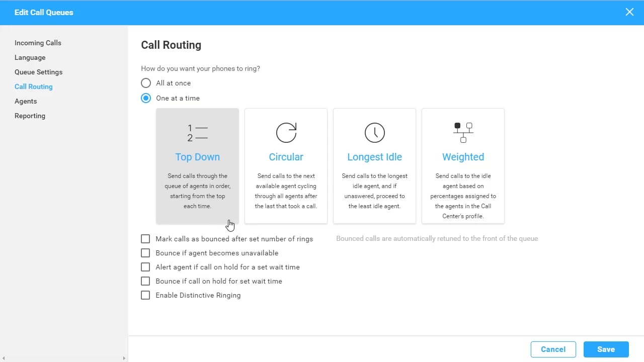644x362 pixels.
Task: Switch to the Agents section
Action: 26,101
